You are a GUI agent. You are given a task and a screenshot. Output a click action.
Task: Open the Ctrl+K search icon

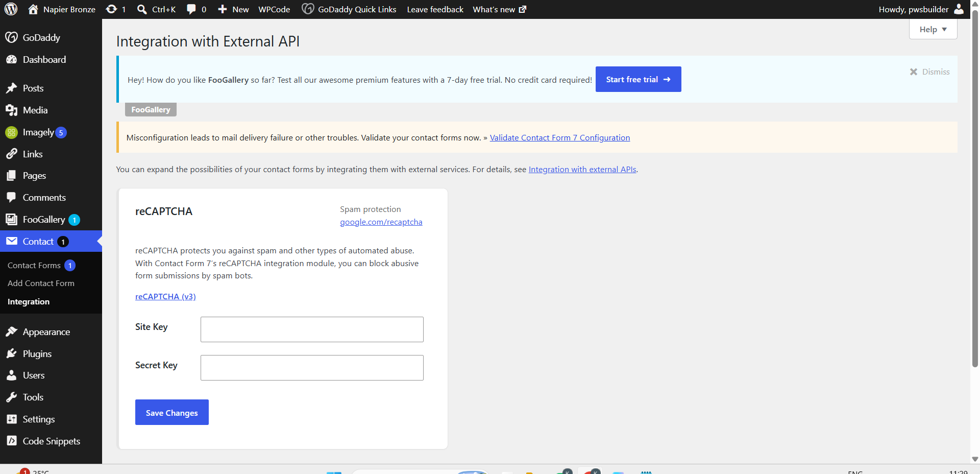(x=142, y=9)
